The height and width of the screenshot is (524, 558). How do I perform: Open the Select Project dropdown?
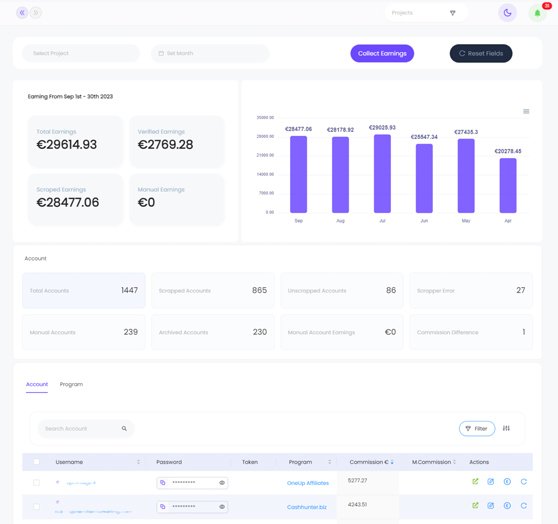pos(81,53)
